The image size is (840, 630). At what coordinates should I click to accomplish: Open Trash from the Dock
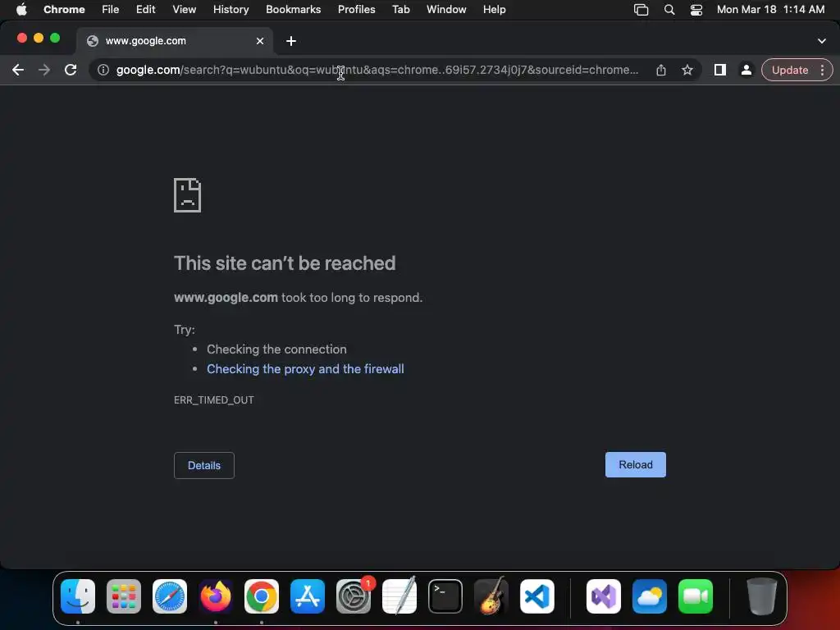click(x=762, y=596)
